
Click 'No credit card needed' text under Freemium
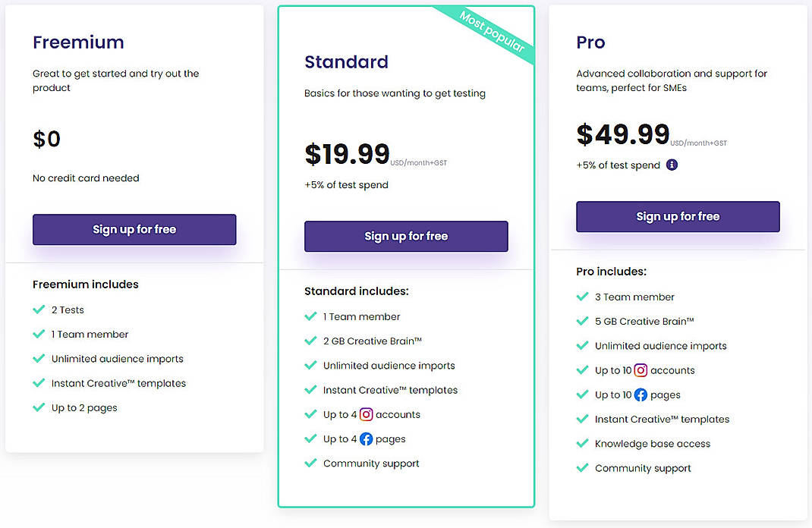pyautogui.click(x=85, y=178)
